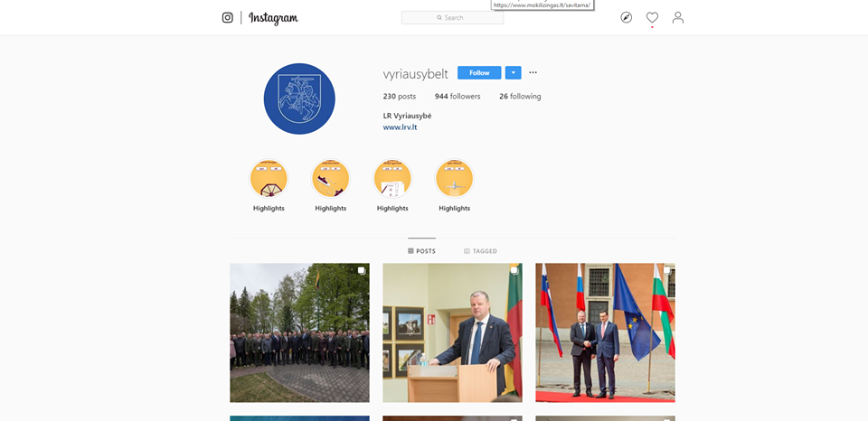Switch to the Tagged tab
The image size is (868, 421).
480,251
